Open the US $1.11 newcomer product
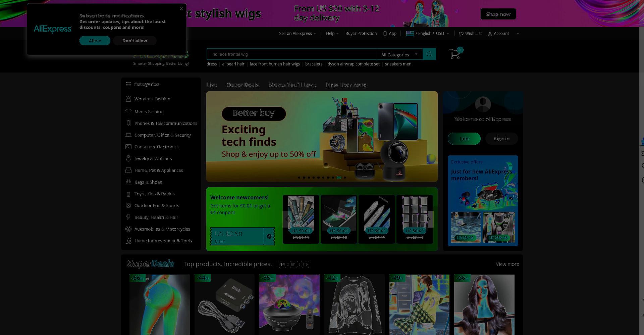Image resolution: width=644 pixels, height=335 pixels. [301, 219]
